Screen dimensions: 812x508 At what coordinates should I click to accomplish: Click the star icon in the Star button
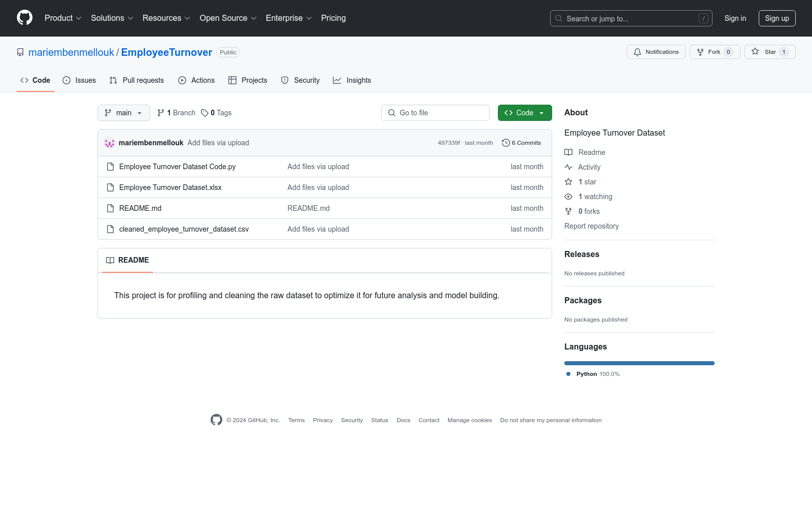click(x=755, y=51)
